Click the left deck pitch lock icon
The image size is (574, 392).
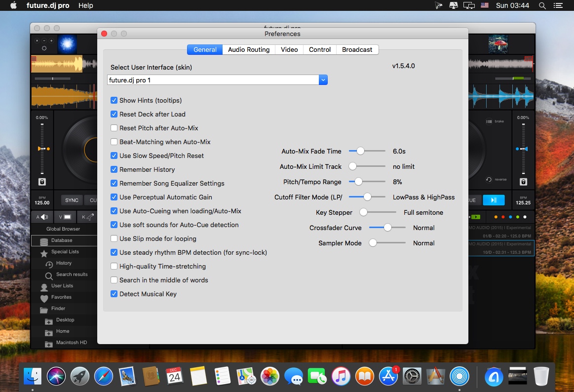42,182
